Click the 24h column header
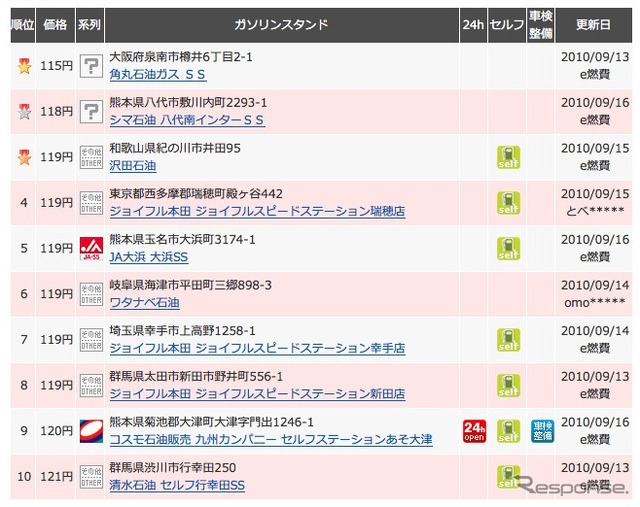Image resolution: width=640 pixels, height=507 pixels. click(x=473, y=25)
